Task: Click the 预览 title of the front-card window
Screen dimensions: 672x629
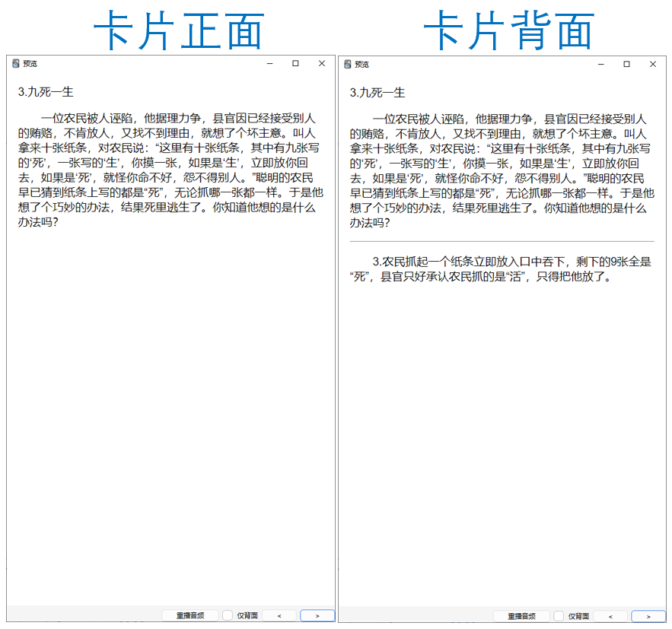Action: (x=30, y=64)
